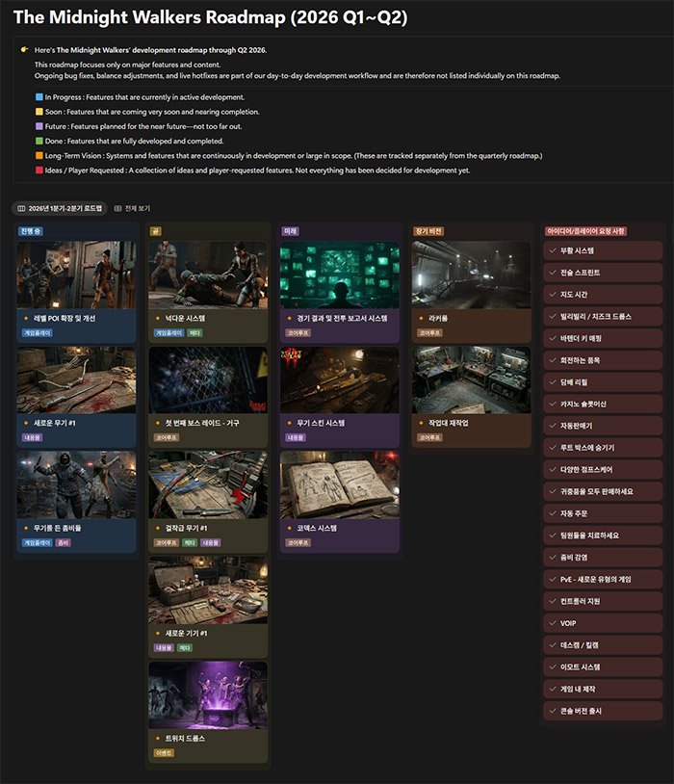674x784 pixels.
Task: Click the diamond icon beside 코덱스 시스템
Action: tap(289, 529)
